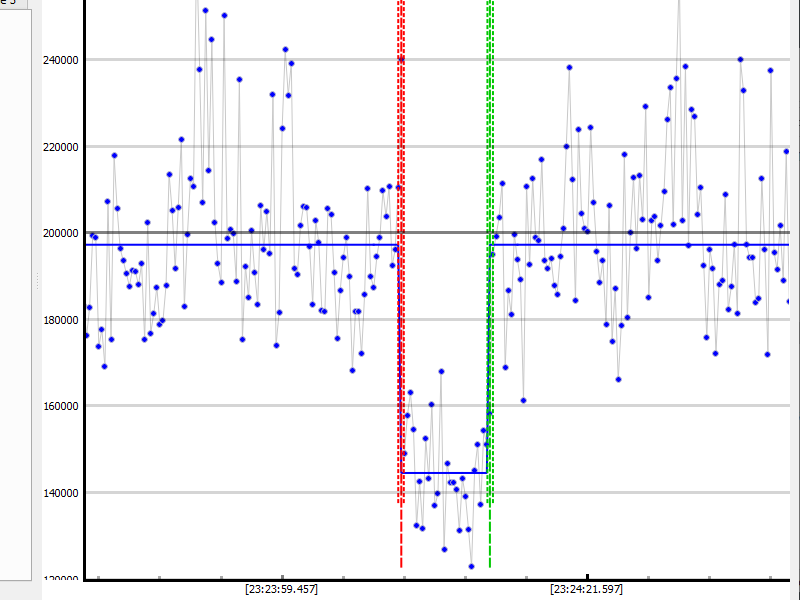Click the 140000 y-axis label
Viewport: 800px width, 600px height.
click(x=60, y=493)
